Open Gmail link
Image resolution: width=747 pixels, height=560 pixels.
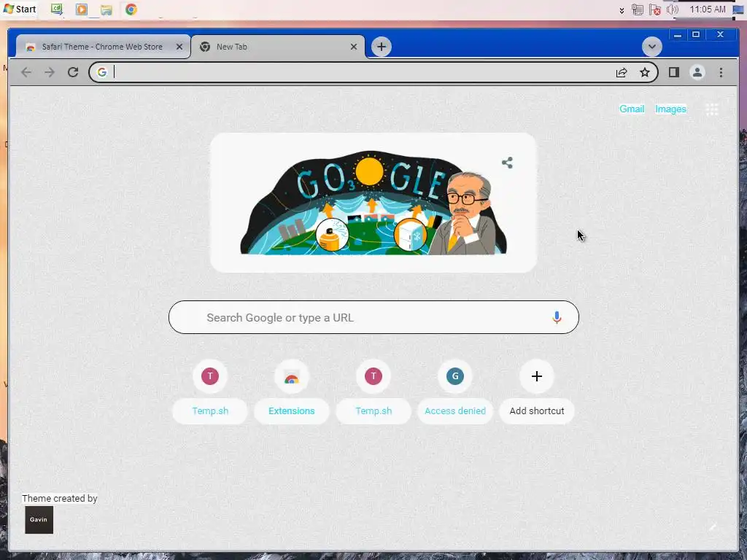click(x=632, y=109)
